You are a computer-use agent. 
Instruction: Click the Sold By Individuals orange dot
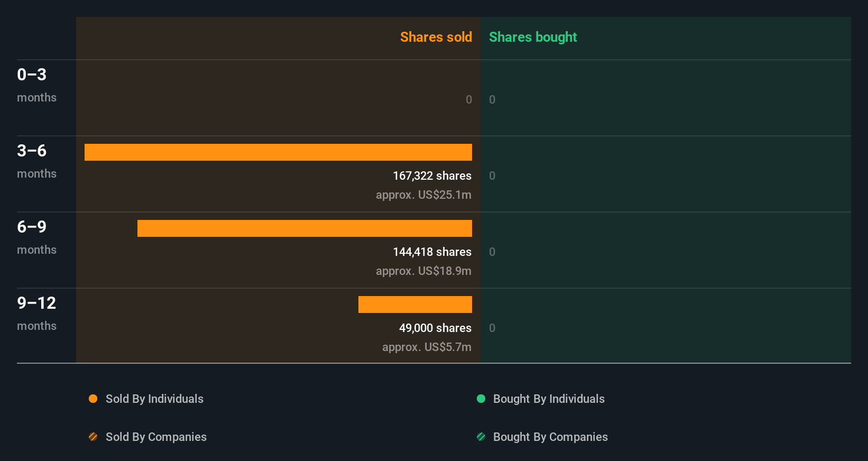(x=93, y=399)
